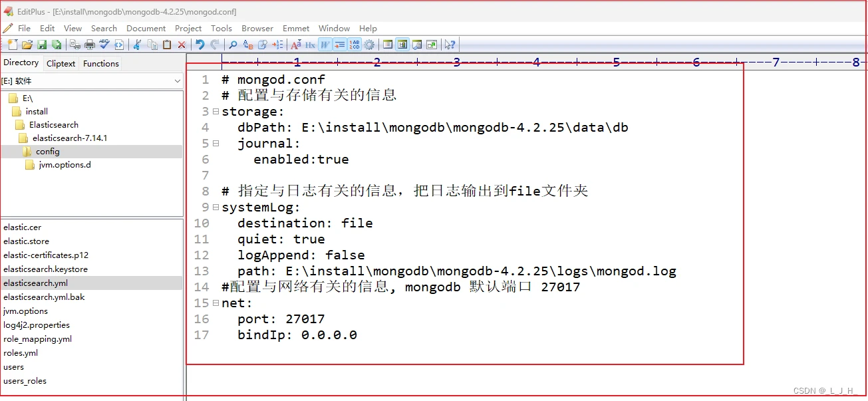Image resolution: width=868 pixels, height=401 pixels.
Task: Click the Undo arrow icon
Action: (x=200, y=45)
